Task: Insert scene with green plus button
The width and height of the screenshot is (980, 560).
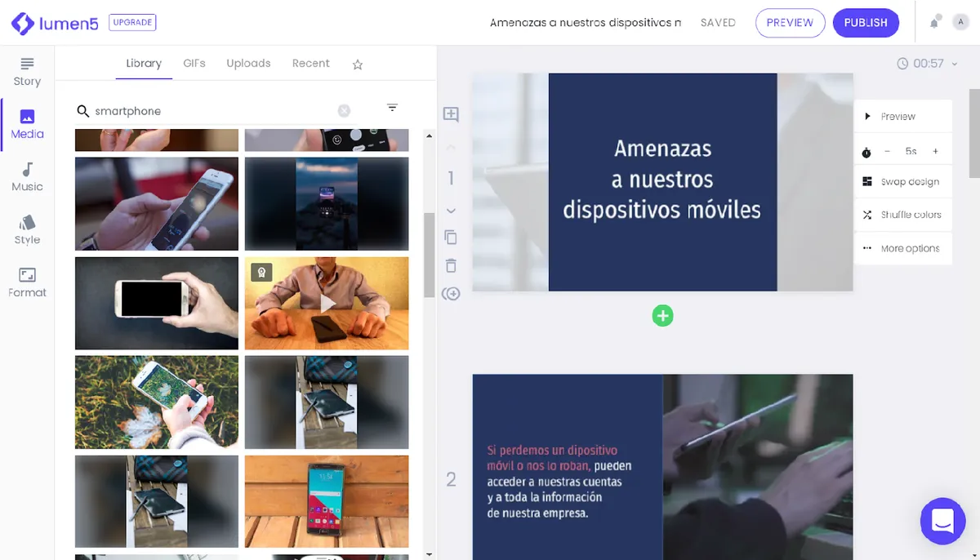Action: 662,315
